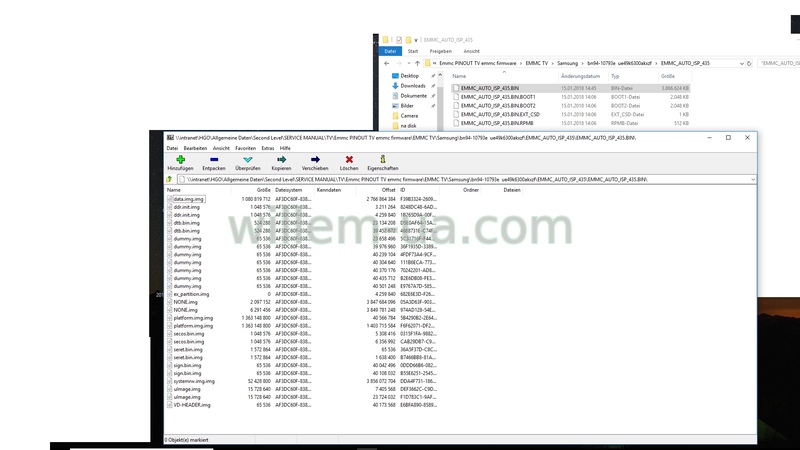Viewport: 800px width, 450px height.
Task: Click file icon of VD-HEADER.img row
Action: point(169,405)
